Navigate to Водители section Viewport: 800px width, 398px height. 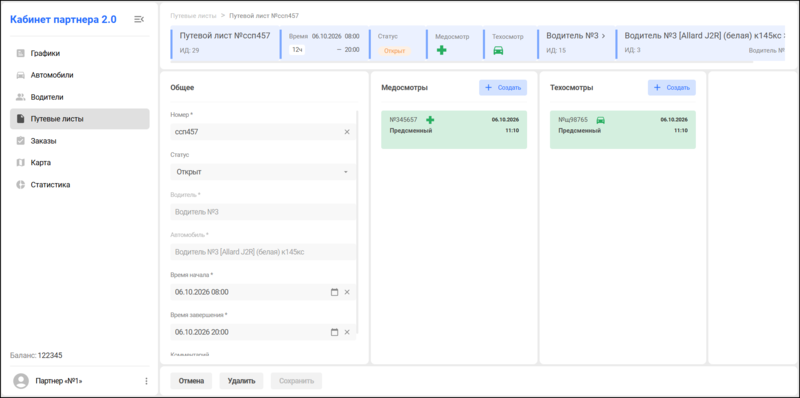click(80, 97)
